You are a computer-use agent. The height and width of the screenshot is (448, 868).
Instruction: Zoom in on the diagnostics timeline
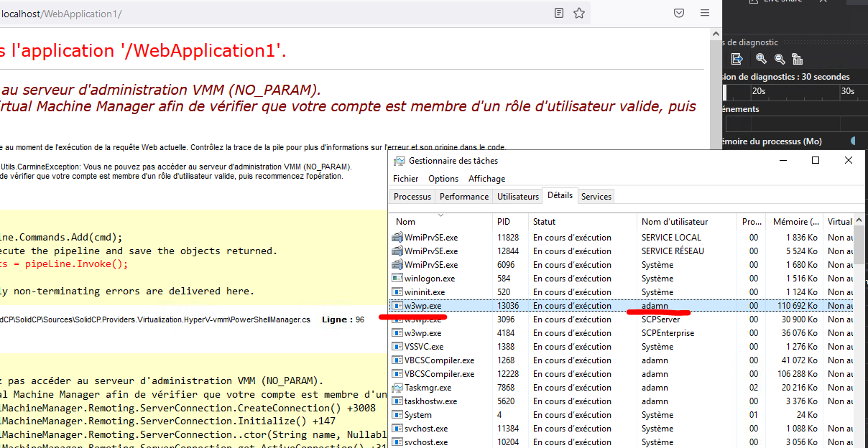761,59
